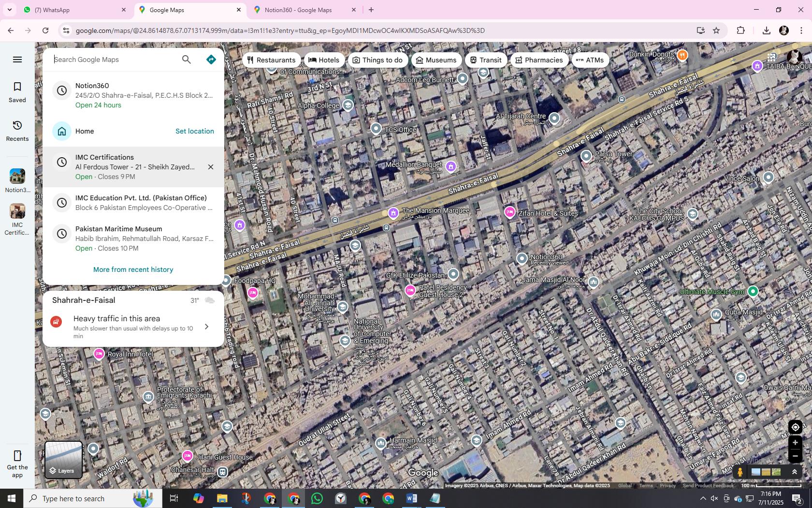
Task: Choose the Pakistan Maritime Museum suggestion
Action: coord(133,239)
